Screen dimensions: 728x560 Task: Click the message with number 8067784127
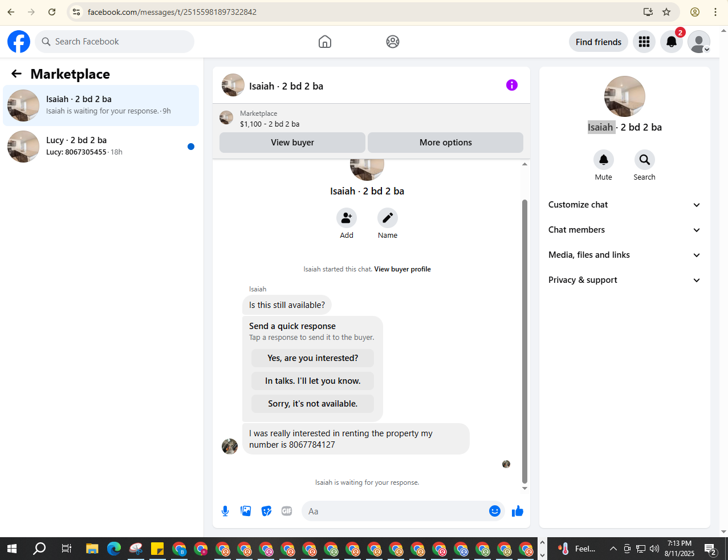pyautogui.click(x=356, y=439)
